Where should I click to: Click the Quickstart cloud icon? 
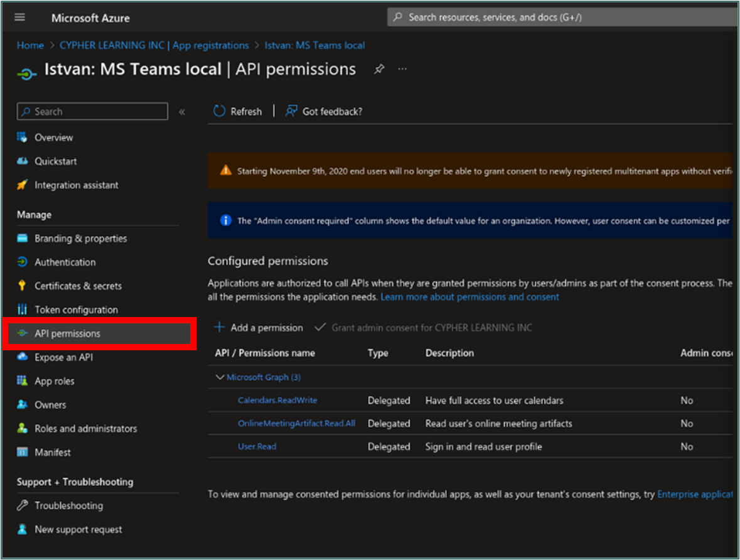(22, 161)
